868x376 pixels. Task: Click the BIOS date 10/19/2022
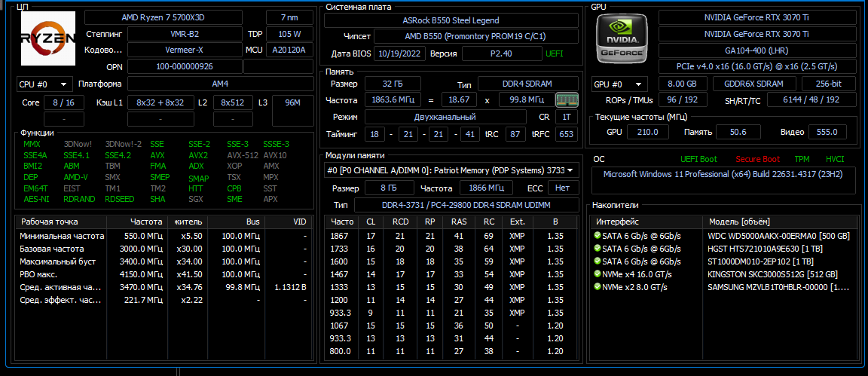pos(400,53)
